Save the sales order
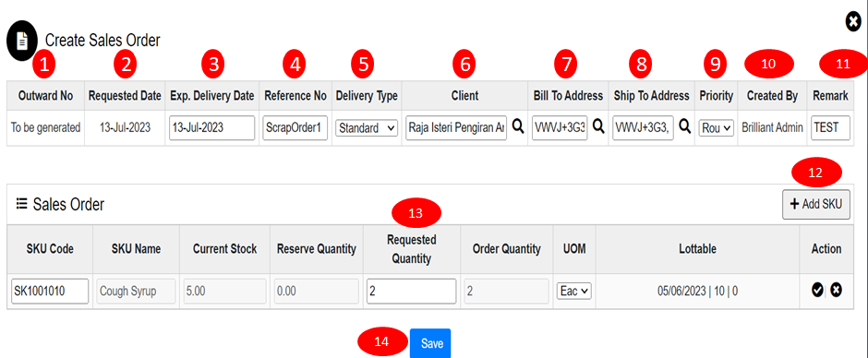868x358 pixels. coord(430,343)
